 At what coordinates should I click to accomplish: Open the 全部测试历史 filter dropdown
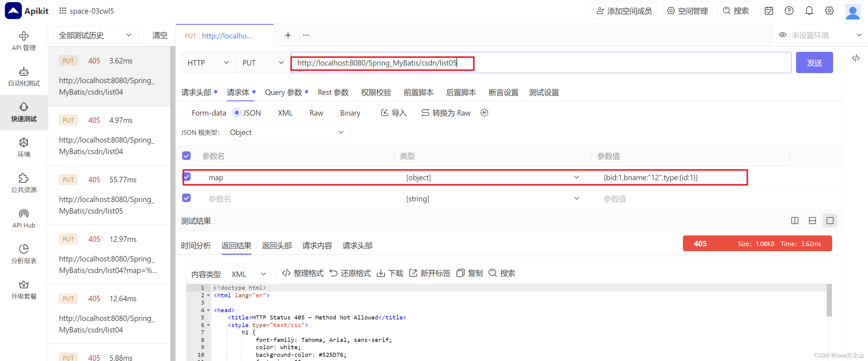tap(95, 35)
